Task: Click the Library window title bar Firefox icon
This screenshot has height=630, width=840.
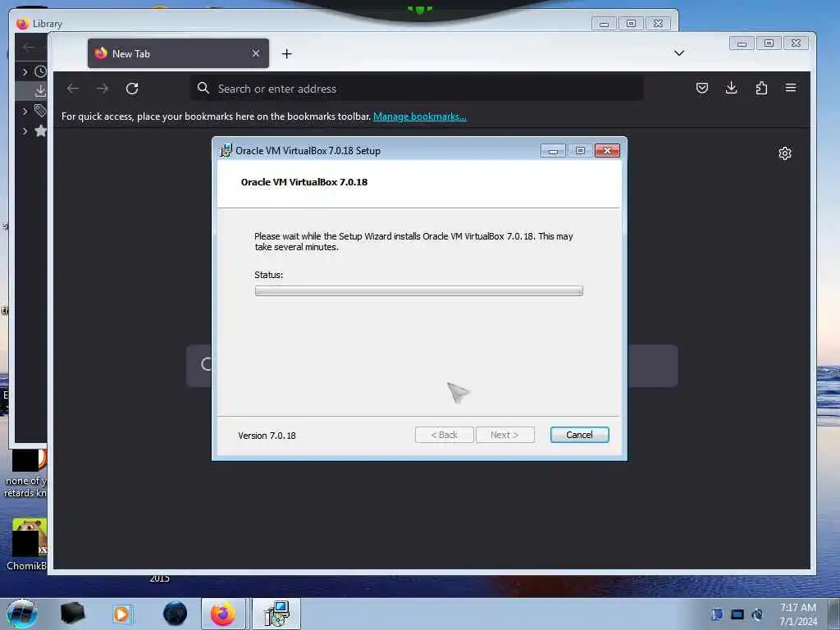Action: point(22,24)
